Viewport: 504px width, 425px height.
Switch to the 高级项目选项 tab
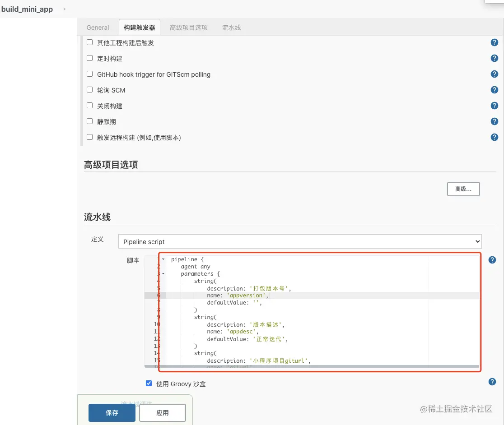[188, 28]
